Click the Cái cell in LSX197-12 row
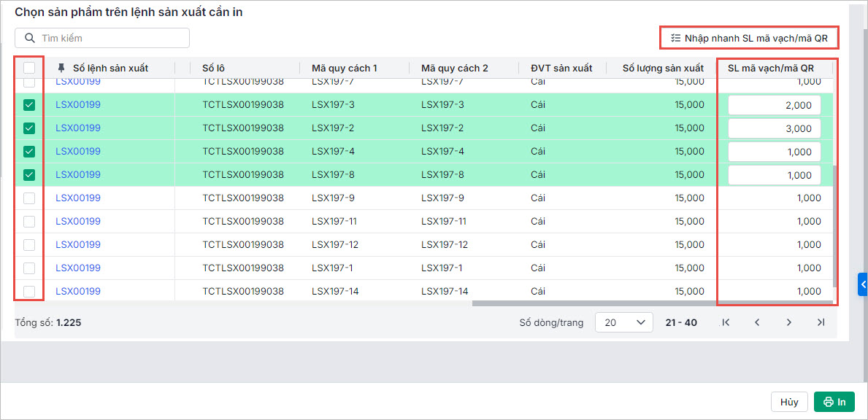 538,244
